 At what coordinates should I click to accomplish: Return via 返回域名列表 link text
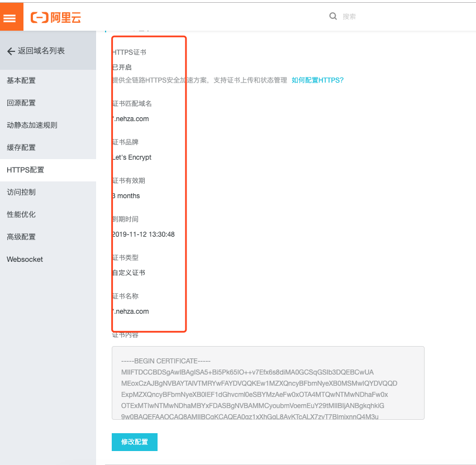41,51
